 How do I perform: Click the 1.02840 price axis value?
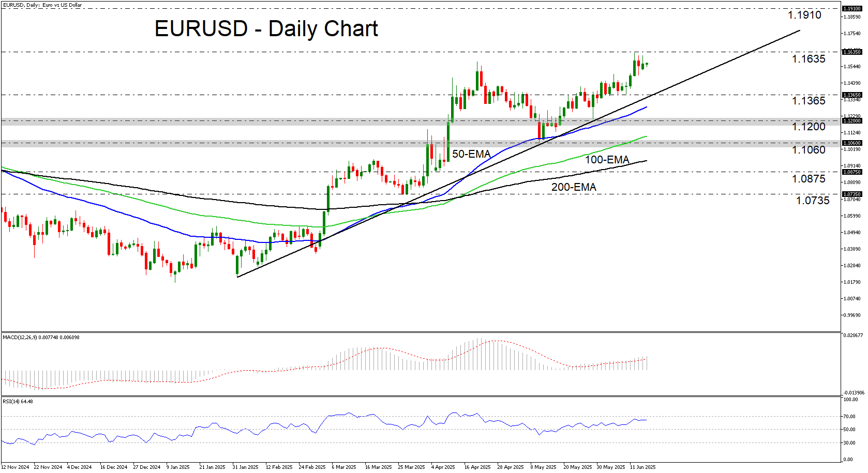pyautogui.click(x=852, y=266)
